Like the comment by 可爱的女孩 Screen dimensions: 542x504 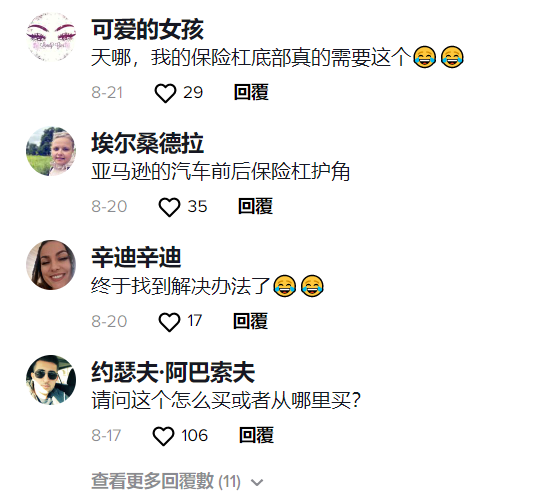(x=165, y=93)
